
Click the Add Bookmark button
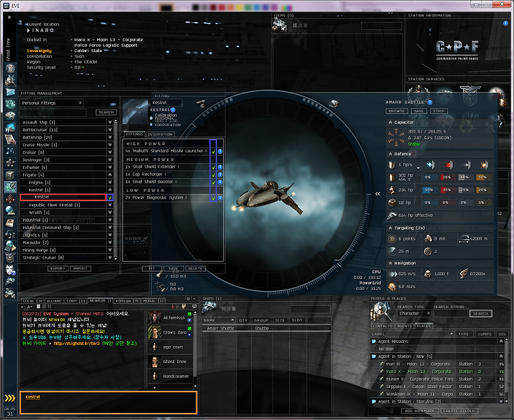tap(419, 411)
